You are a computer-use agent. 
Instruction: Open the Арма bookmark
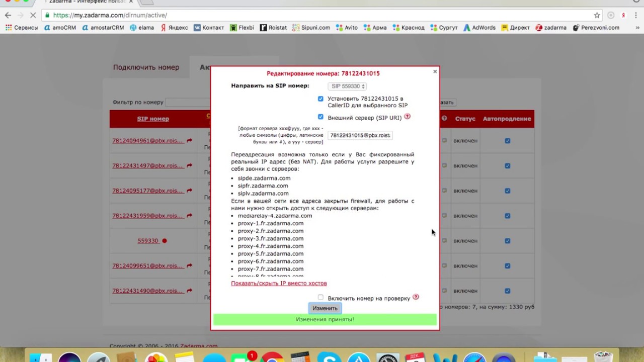pos(375,28)
